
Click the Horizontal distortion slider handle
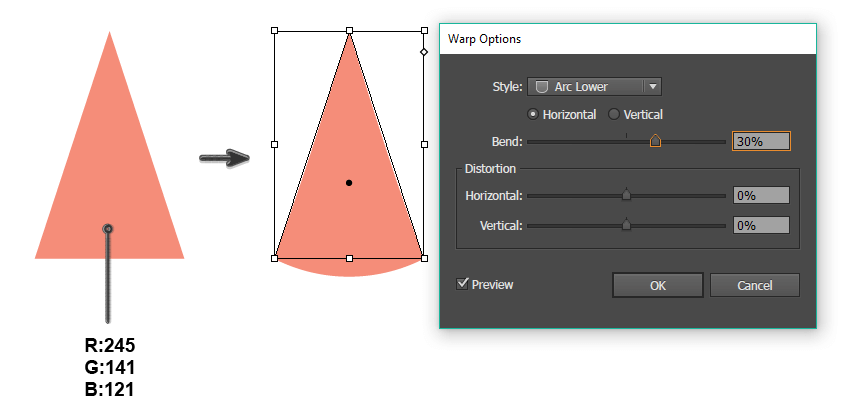click(x=627, y=195)
